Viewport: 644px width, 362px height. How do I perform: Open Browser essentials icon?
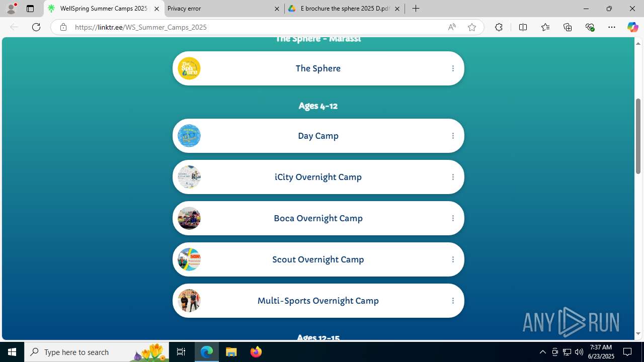[x=590, y=27]
